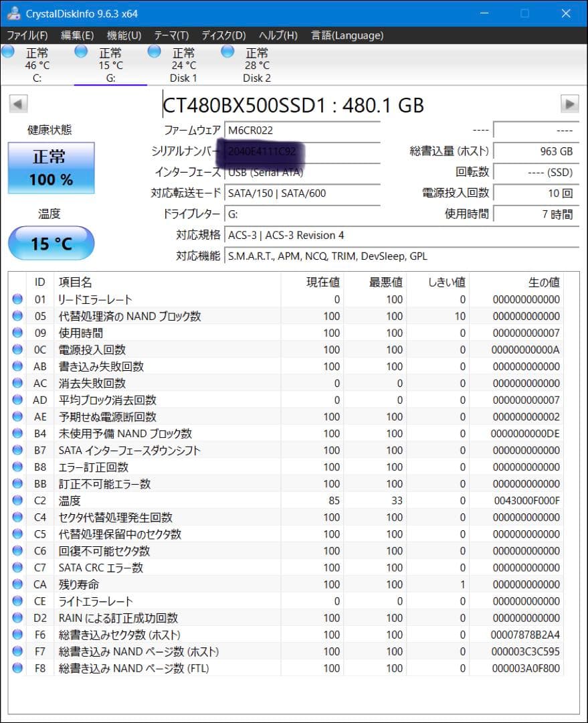The width and height of the screenshot is (588, 723).
Task: Click the 生の値 column header
Action: [516, 283]
